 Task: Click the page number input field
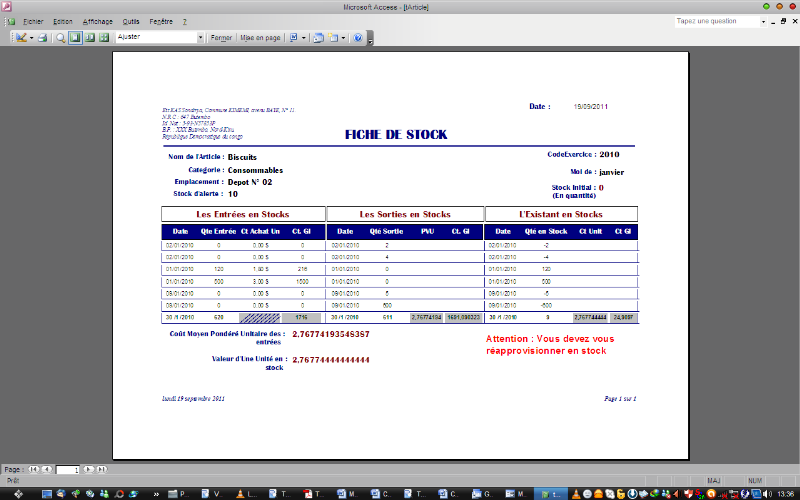coord(67,469)
